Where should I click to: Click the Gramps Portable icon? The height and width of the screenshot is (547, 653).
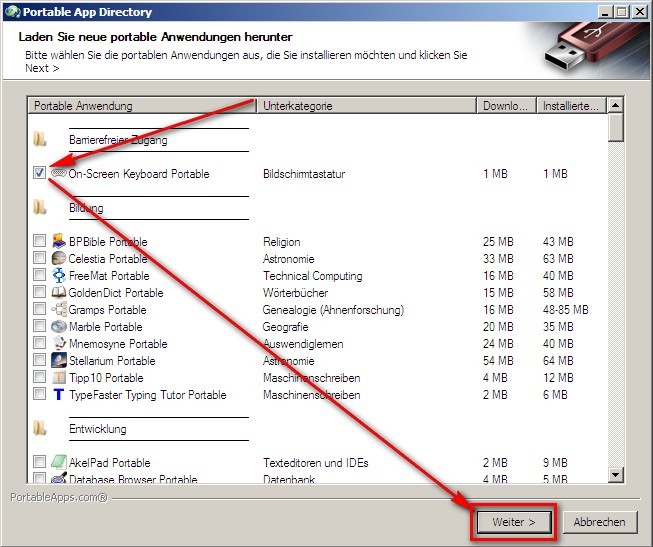click(x=59, y=310)
